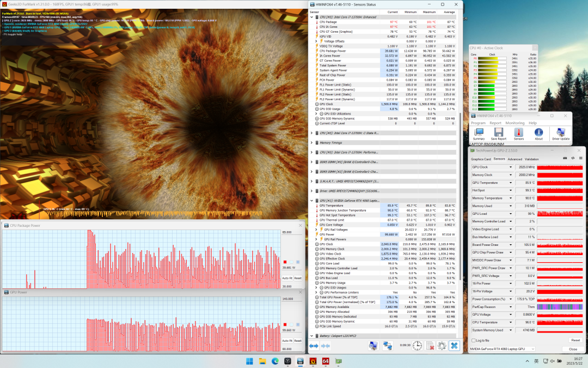The width and height of the screenshot is (588, 368).
Task: Click Auto Fit on CPU Package Power graph
Action: [x=286, y=278]
